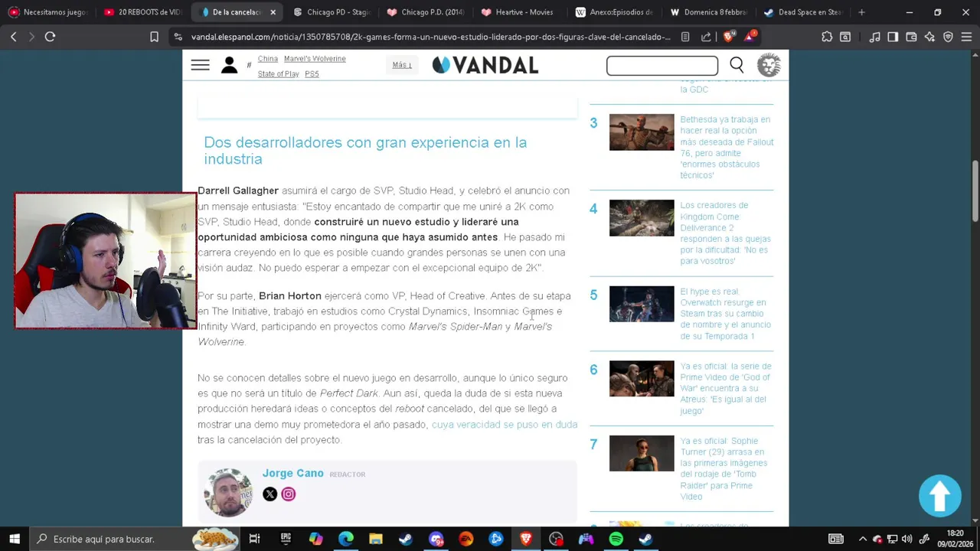980x551 pixels.
Task: Open the Jorge Cano author link
Action: [292, 474]
